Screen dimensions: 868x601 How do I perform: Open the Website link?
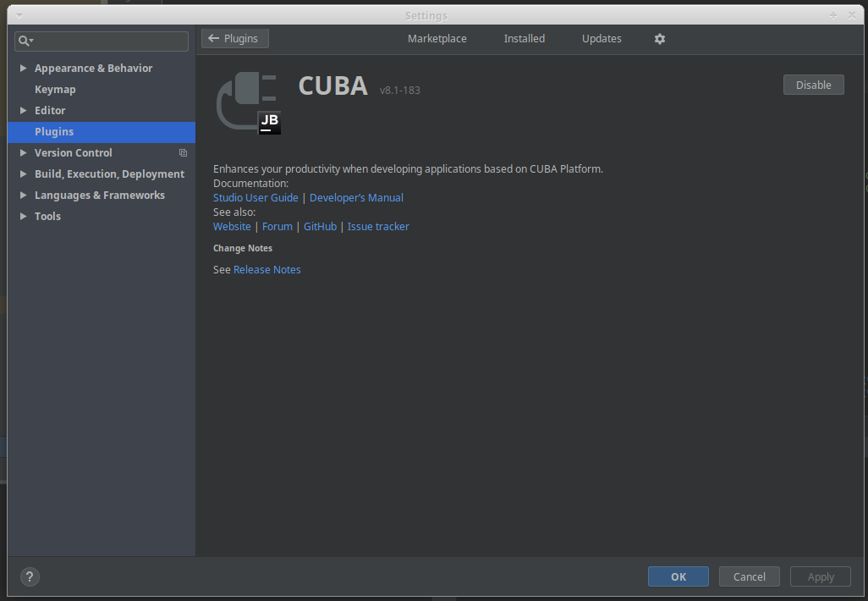pos(232,227)
